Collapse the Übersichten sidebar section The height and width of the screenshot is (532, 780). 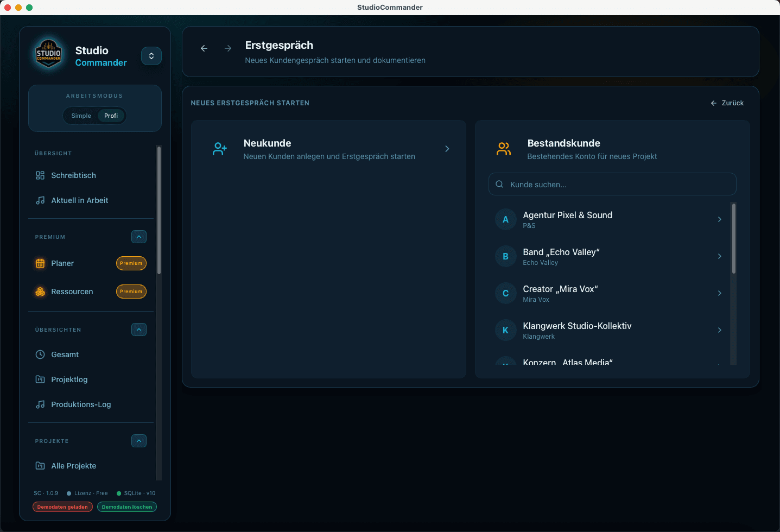coord(139,330)
